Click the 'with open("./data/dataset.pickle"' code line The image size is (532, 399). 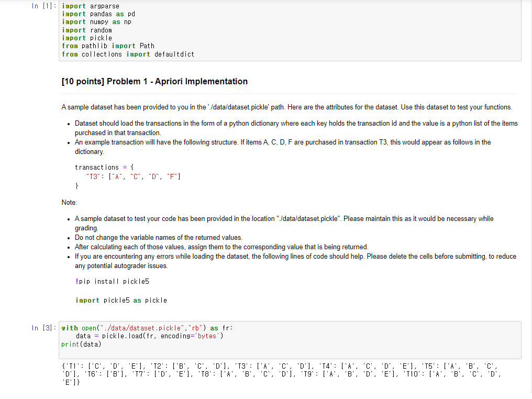[x=147, y=328]
